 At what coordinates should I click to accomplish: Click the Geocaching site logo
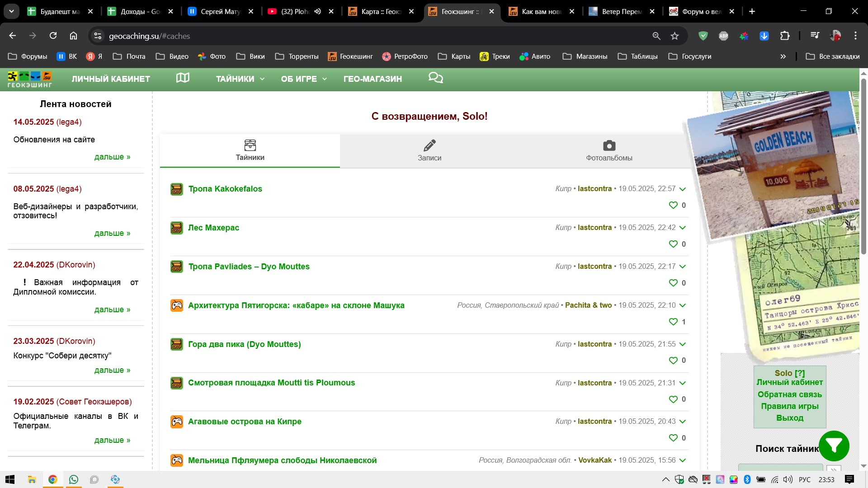coord(30,79)
